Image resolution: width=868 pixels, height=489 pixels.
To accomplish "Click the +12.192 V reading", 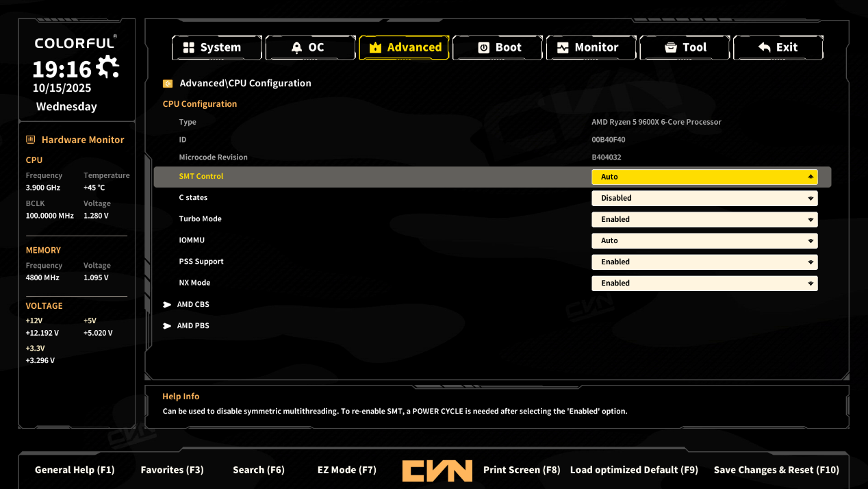I will [x=42, y=334].
